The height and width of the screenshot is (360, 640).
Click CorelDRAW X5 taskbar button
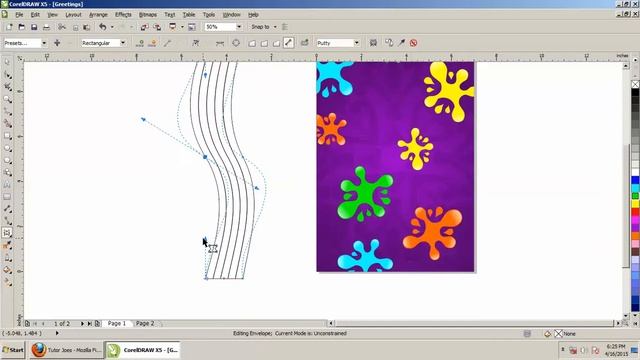pos(143,350)
